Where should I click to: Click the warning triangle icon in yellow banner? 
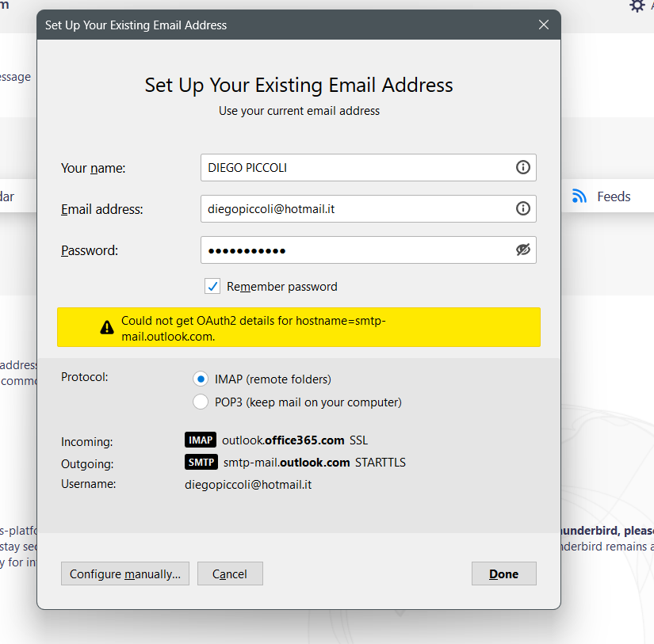click(107, 327)
